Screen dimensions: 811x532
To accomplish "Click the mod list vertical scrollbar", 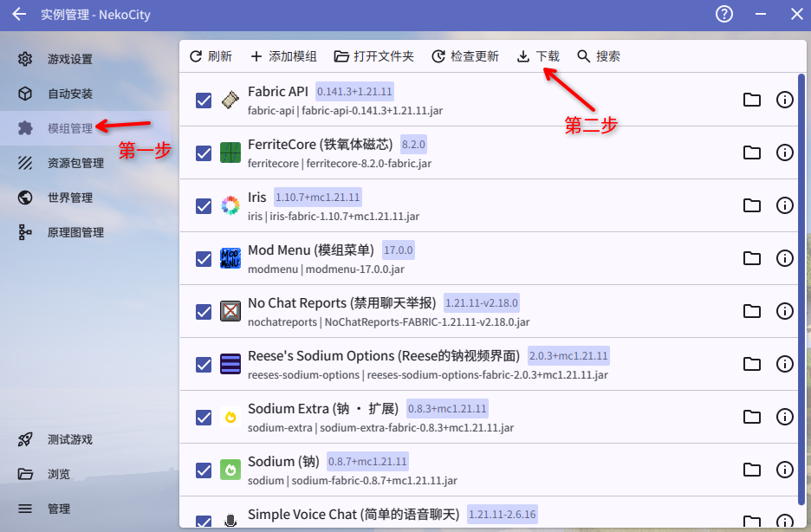I will 801,286.
